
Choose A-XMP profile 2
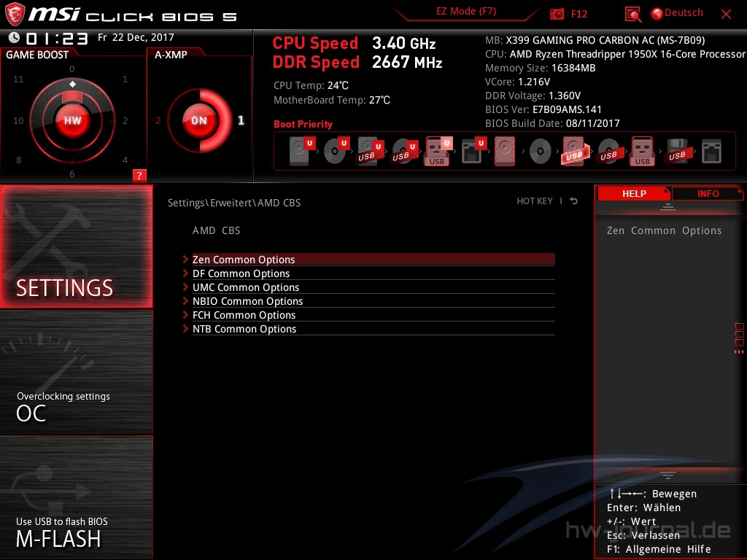point(158,121)
